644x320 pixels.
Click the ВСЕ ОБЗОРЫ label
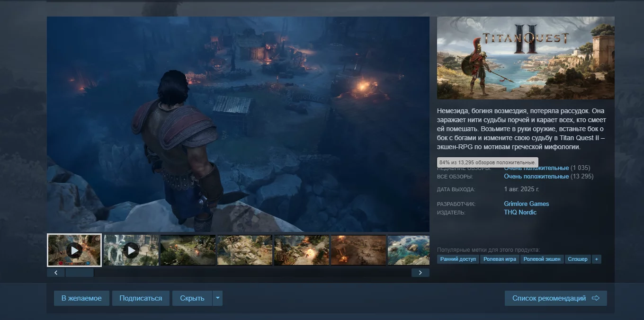[455, 177]
